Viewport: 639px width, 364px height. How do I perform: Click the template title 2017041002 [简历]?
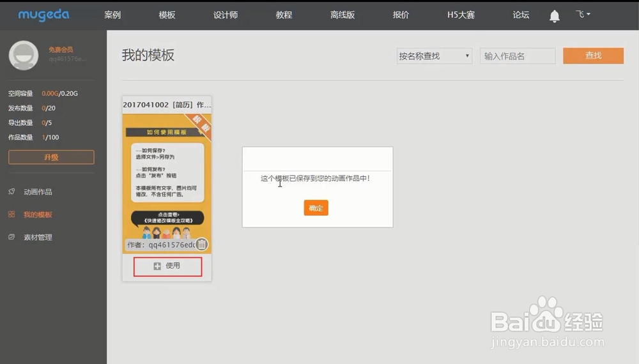coord(167,105)
